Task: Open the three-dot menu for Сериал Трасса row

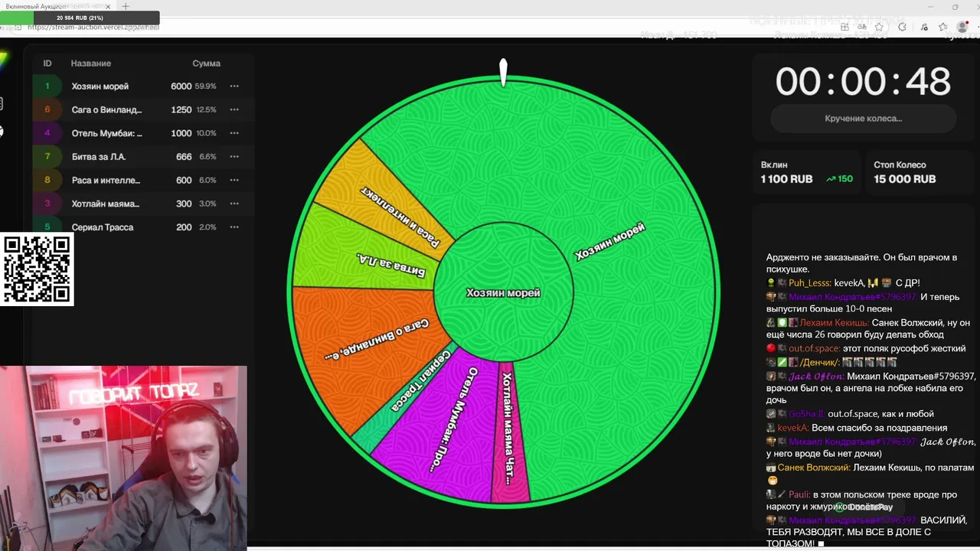Action: [234, 227]
